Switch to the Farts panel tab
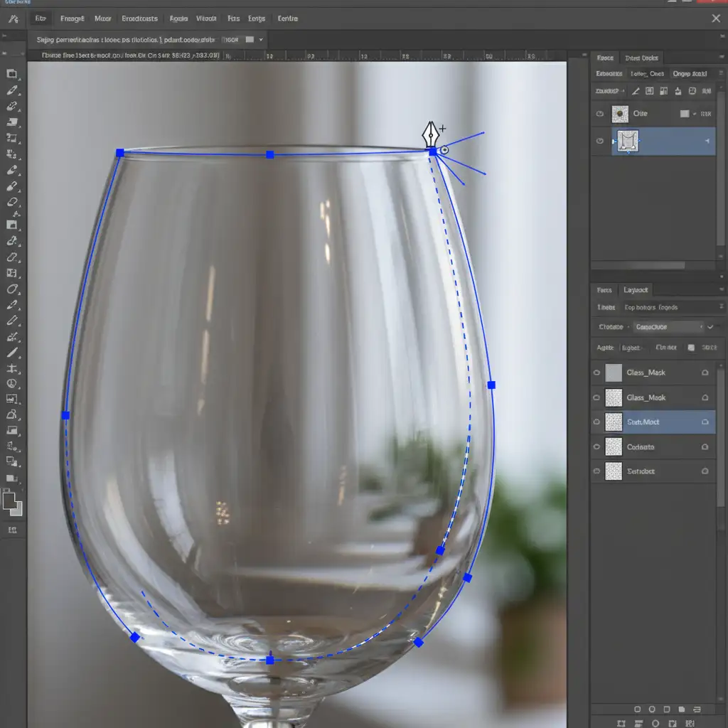Viewport: 728px width, 728px height. point(604,290)
